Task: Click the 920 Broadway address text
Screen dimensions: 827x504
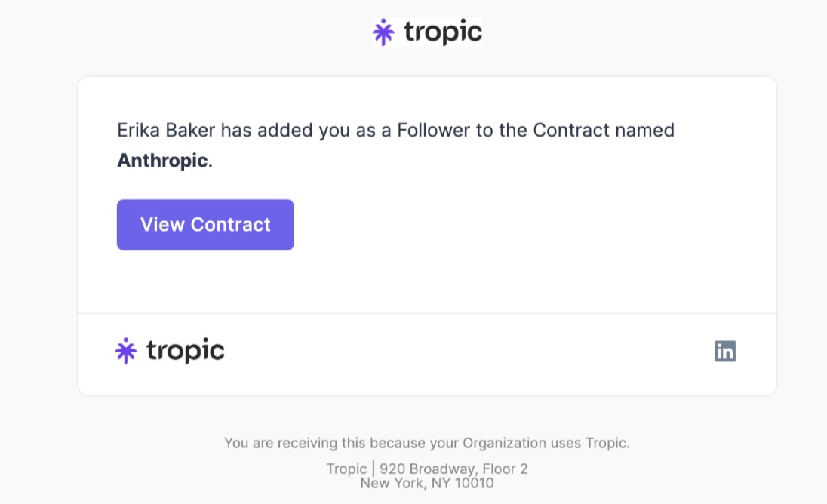Action: tap(427, 469)
